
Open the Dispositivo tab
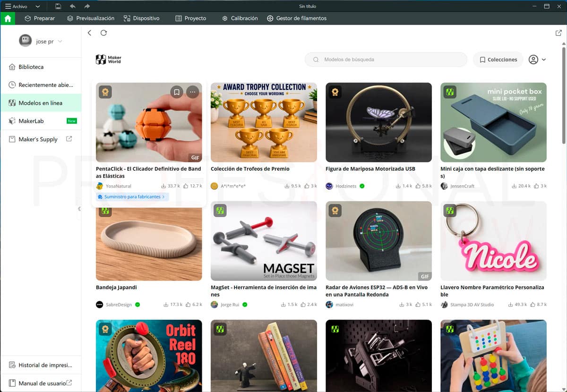(x=142, y=18)
